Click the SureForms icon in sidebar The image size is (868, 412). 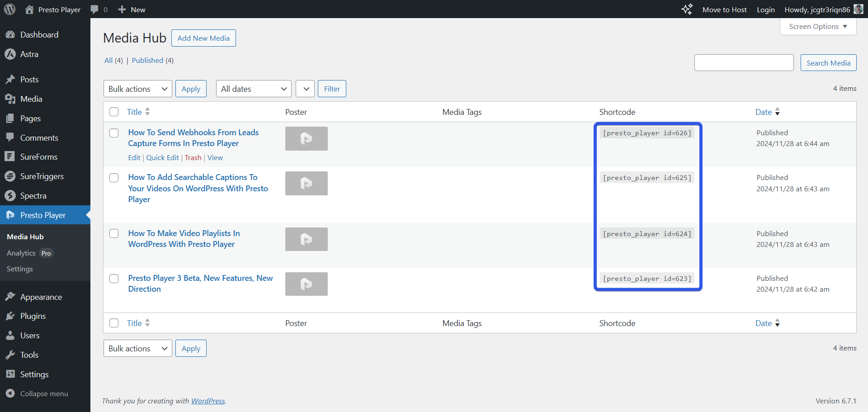pyautogui.click(x=10, y=157)
